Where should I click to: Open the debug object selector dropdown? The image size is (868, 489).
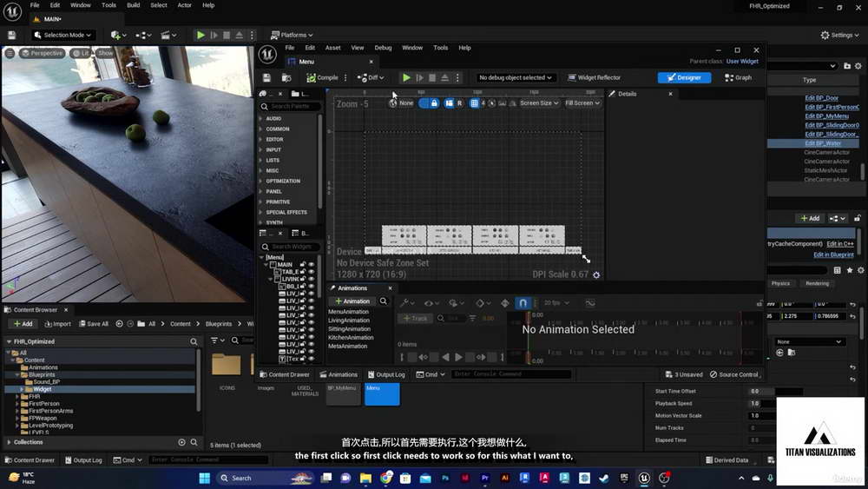tap(515, 77)
